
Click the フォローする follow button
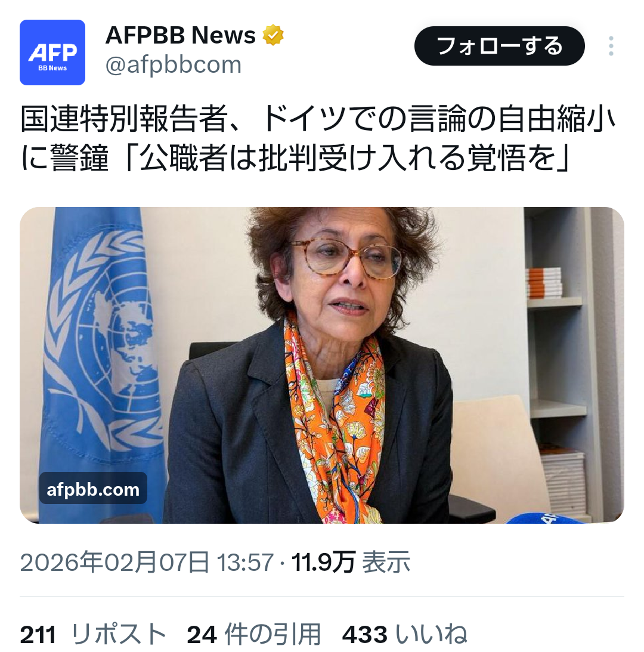click(x=499, y=46)
